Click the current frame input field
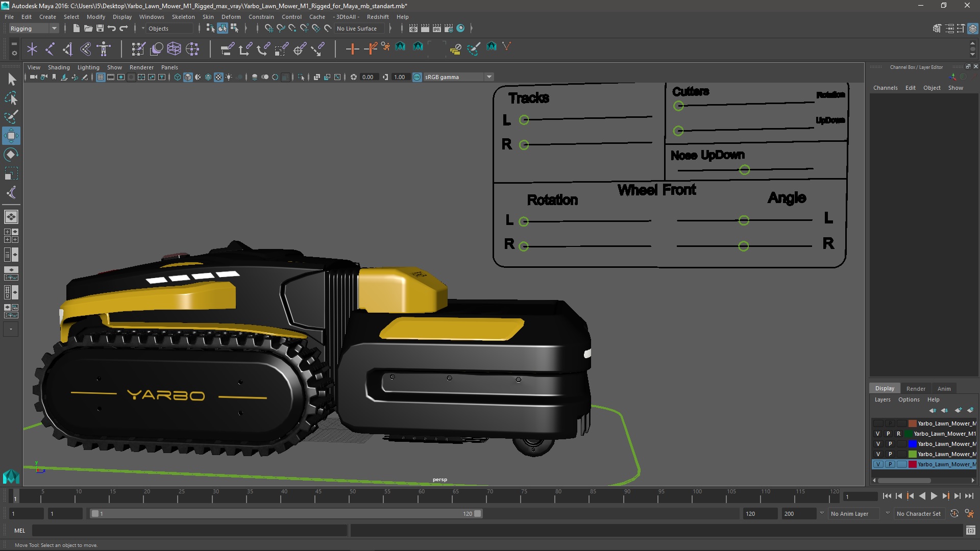The height and width of the screenshot is (551, 980). (861, 496)
